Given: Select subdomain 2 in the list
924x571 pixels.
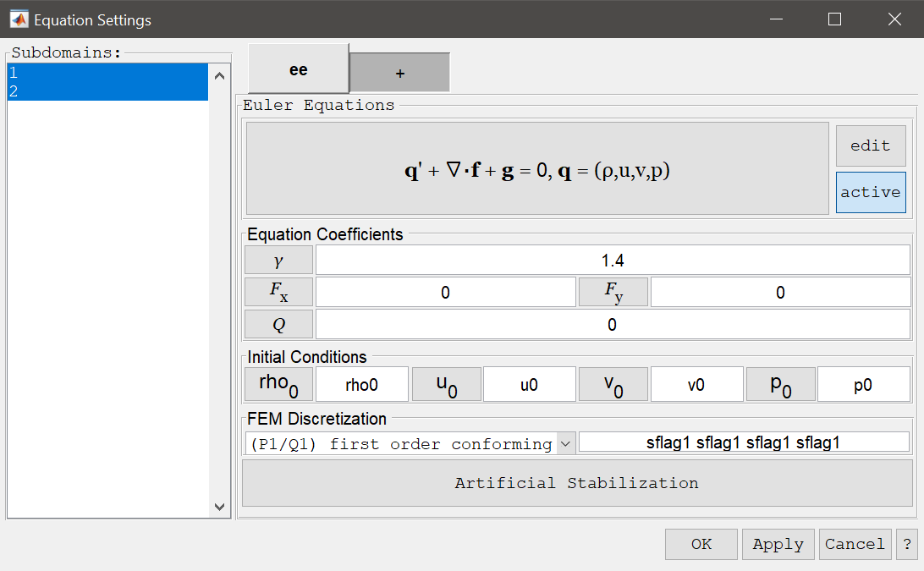Looking at the screenshot, I should pyautogui.click(x=107, y=91).
